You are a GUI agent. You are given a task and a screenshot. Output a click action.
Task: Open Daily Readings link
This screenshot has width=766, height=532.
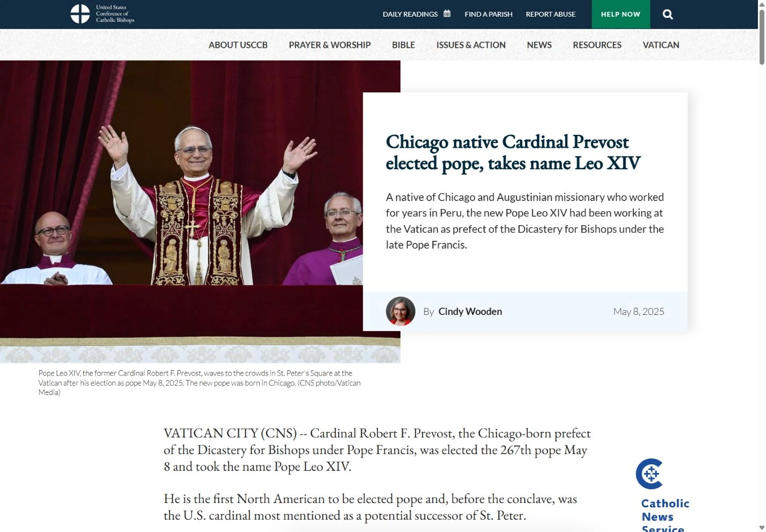point(410,14)
